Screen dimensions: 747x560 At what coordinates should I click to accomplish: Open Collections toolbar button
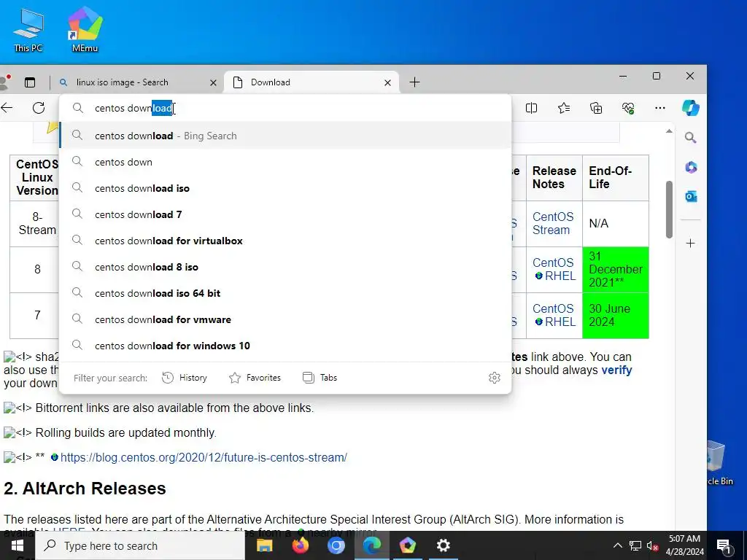point(596,108)
